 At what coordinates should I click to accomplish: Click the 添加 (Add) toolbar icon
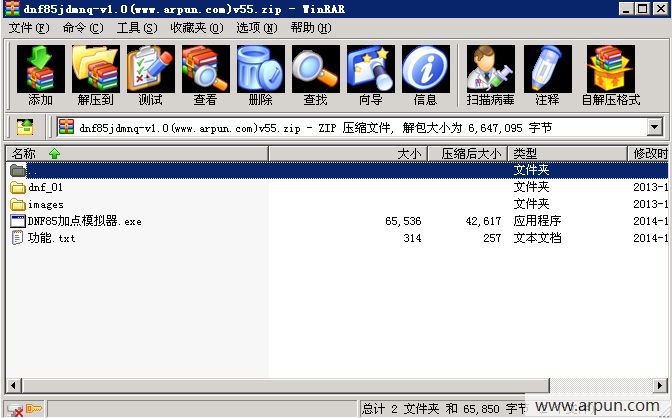[x=41, y=69]
